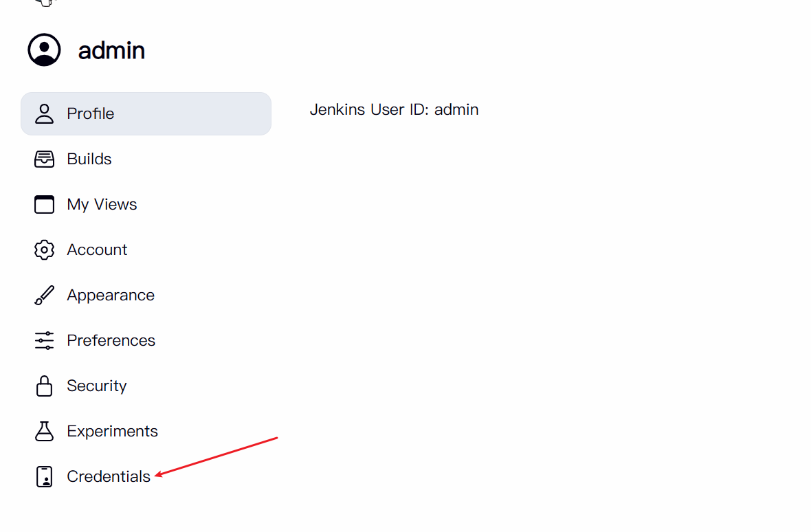Screen dimensions: 811x532
Task: Select the Account menu entry
Action: (146, 250)
